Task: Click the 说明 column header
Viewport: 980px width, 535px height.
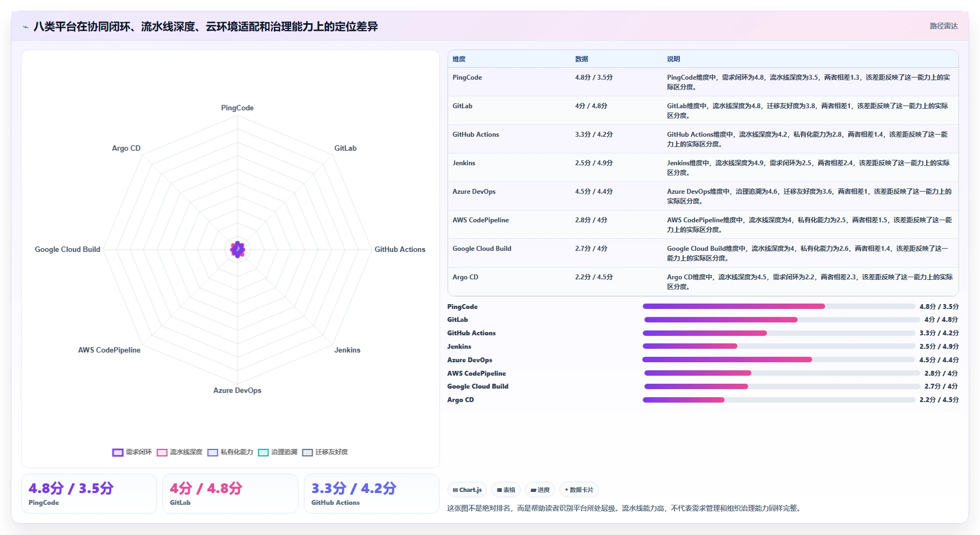Action: (673, 59)
